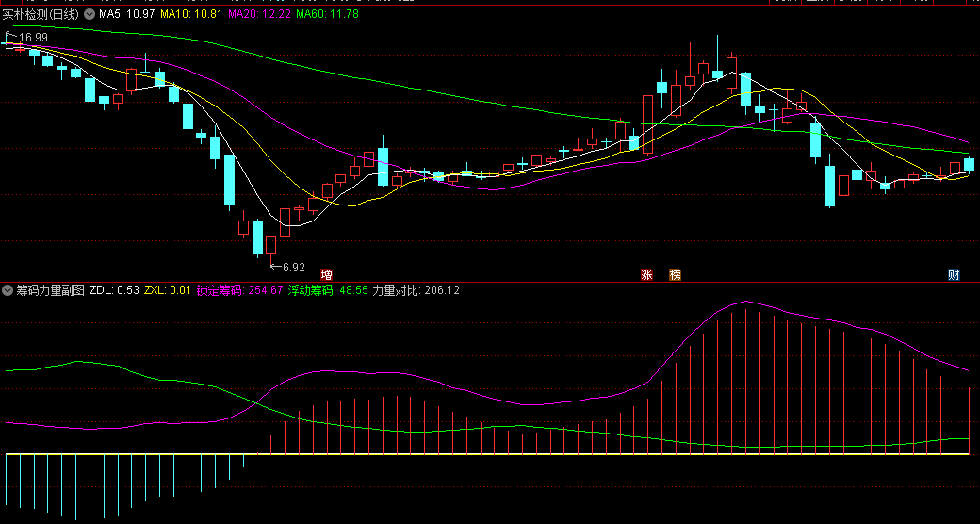Click the yellow MA10: 10.81 label

(191, 14)
